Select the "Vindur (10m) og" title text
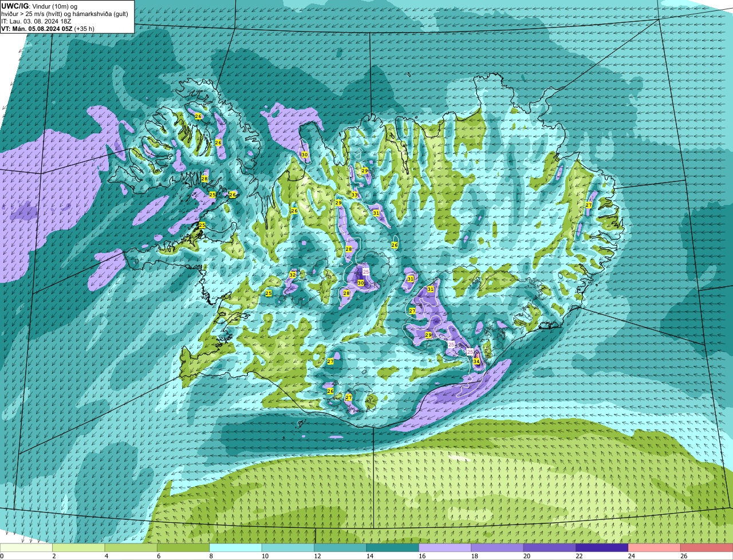Viewport: 733px width, 560px height. coord(56,6)
